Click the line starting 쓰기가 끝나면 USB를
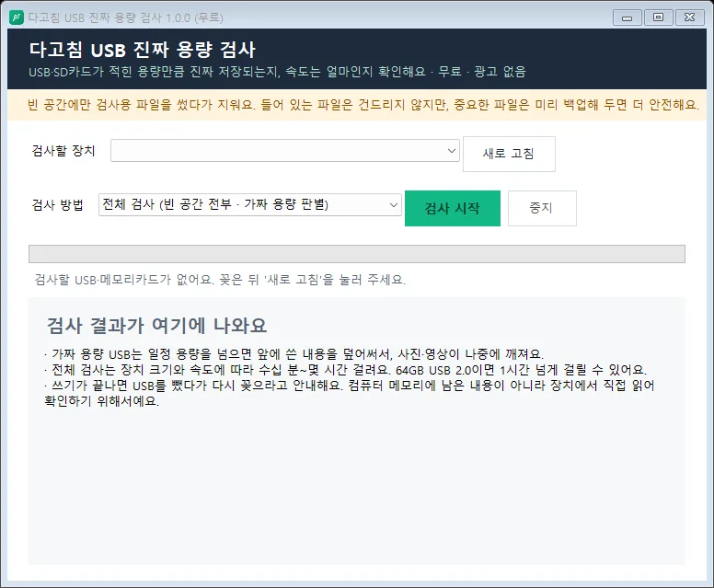This screenshot has height=588, width=714. (350, 393)
